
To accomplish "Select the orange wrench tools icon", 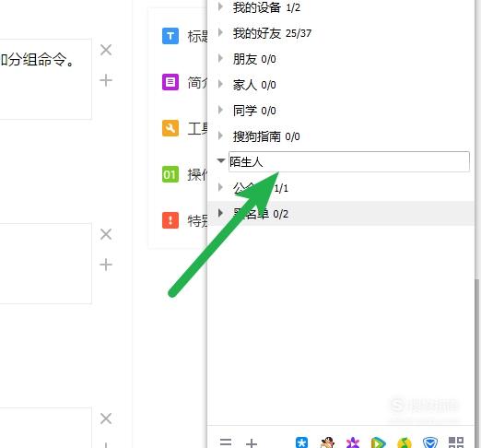I will [170, 128].
